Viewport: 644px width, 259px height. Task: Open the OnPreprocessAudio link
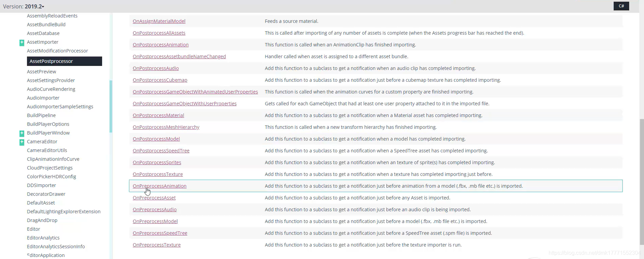click(x=155, y=210)
